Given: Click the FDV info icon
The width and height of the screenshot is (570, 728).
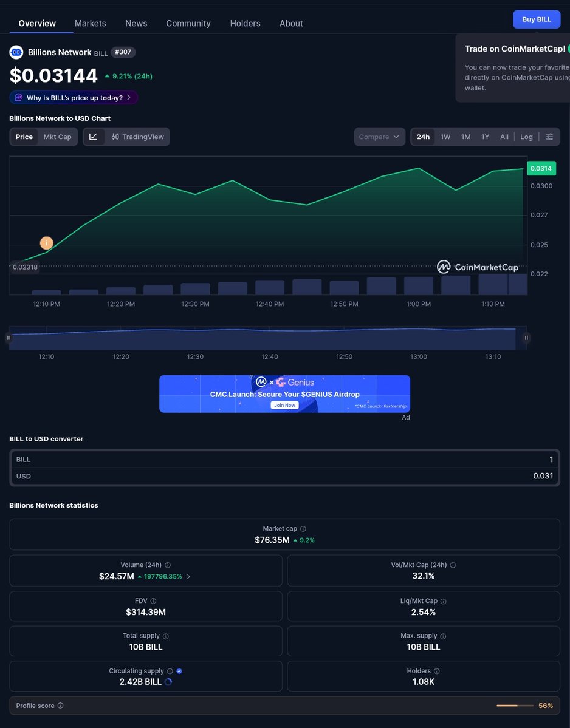Looking at the screenshot, I should (153, 600).
